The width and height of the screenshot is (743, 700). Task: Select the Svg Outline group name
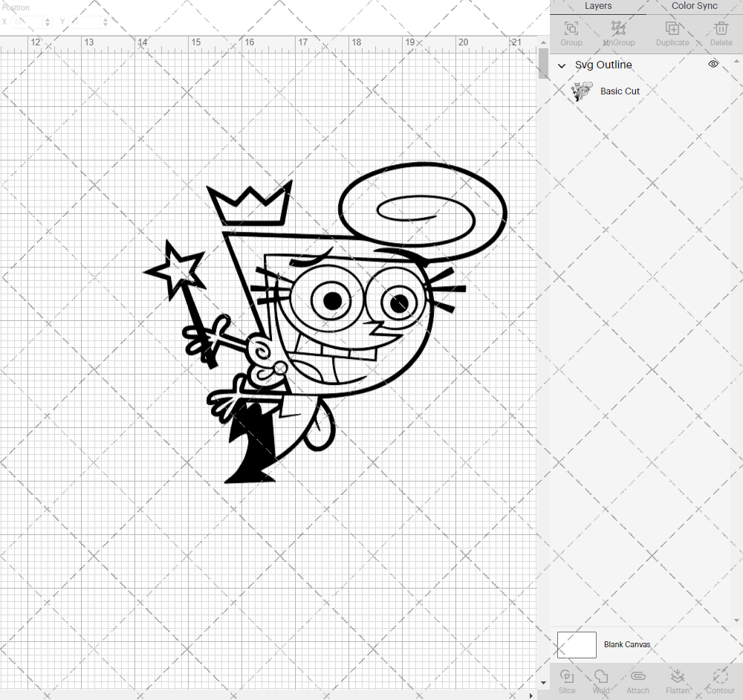603,65
